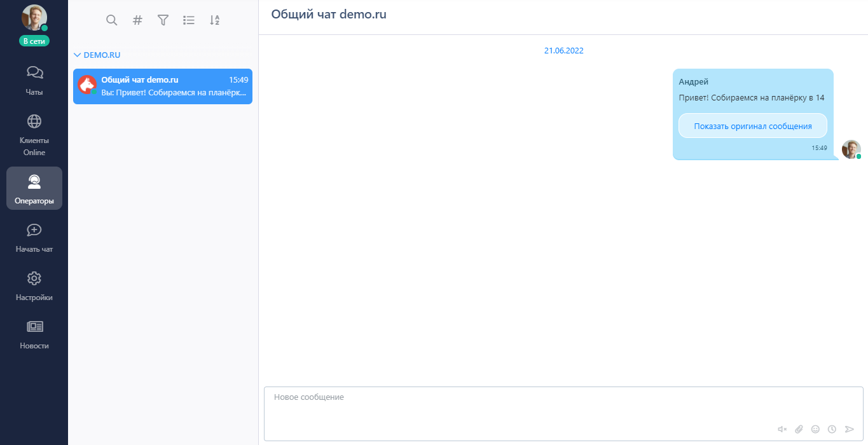Open the 'В сети' status dropdown
The image size is (868, 445).
click(34, 41)
